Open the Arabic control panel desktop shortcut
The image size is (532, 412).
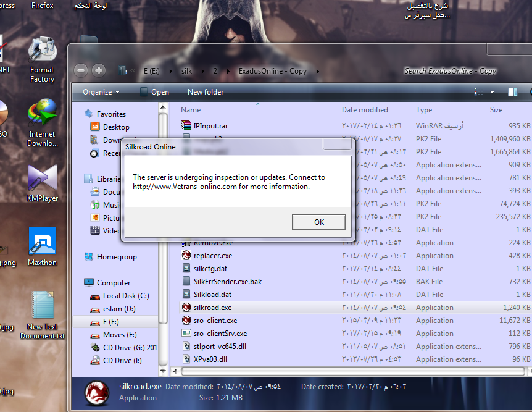pyautogui.click(x=91, y=6)
